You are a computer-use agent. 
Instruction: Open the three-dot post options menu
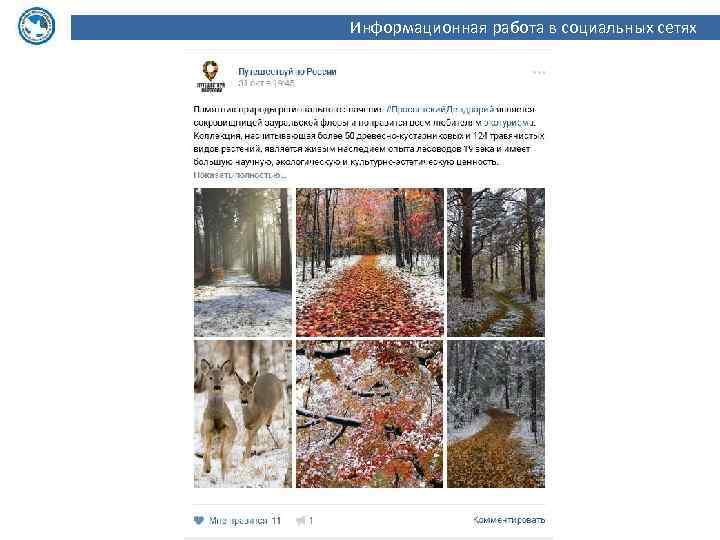[539, 73]
